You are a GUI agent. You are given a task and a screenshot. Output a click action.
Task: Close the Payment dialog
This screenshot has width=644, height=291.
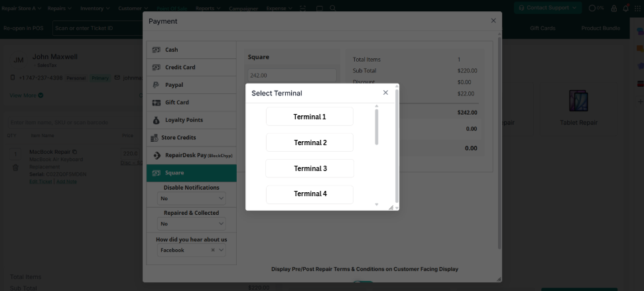point(493,21)
